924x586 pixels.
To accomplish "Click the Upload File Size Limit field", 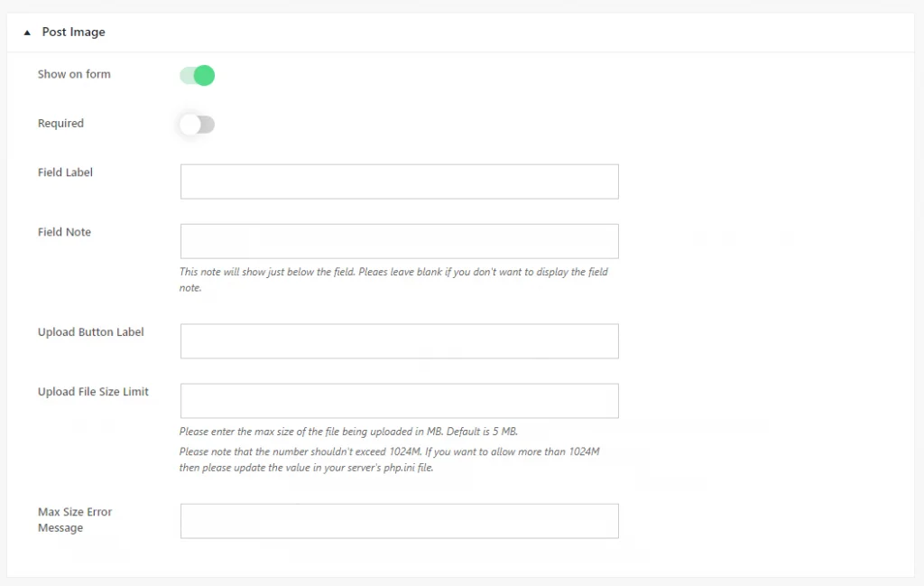I will (x=400, y=401).
